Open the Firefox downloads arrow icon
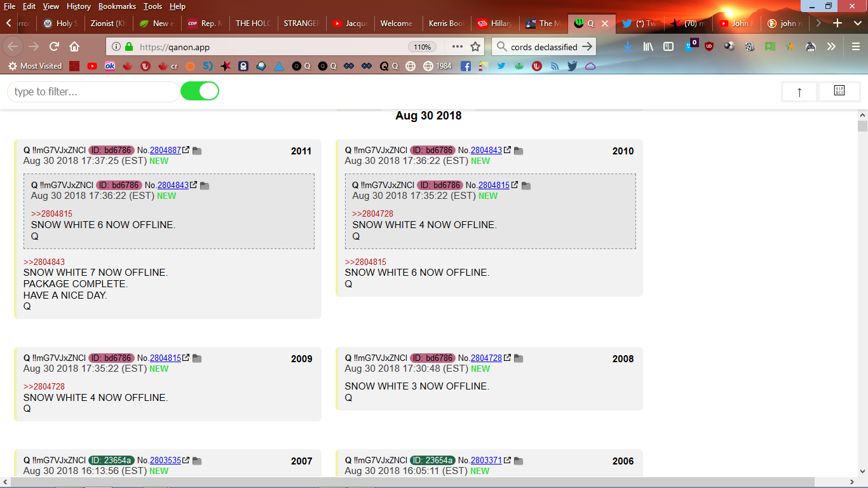Image resolution: width=868 pixels, height=488 pixels. point(628,46)
